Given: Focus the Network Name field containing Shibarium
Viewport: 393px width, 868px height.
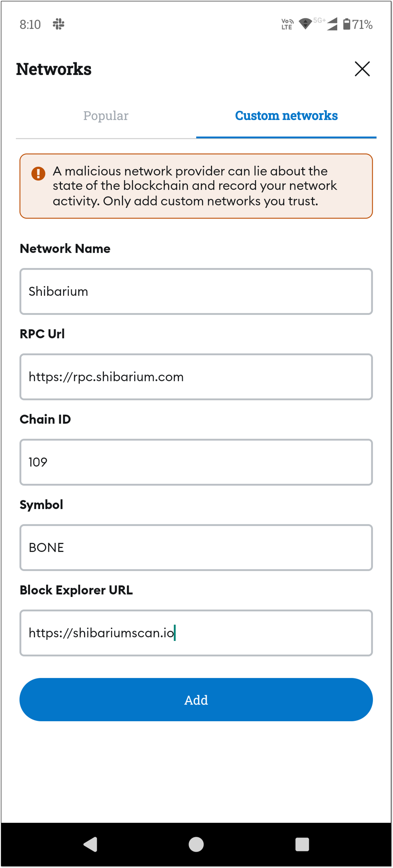Looking at the screenshot, I should pos(196,291).
